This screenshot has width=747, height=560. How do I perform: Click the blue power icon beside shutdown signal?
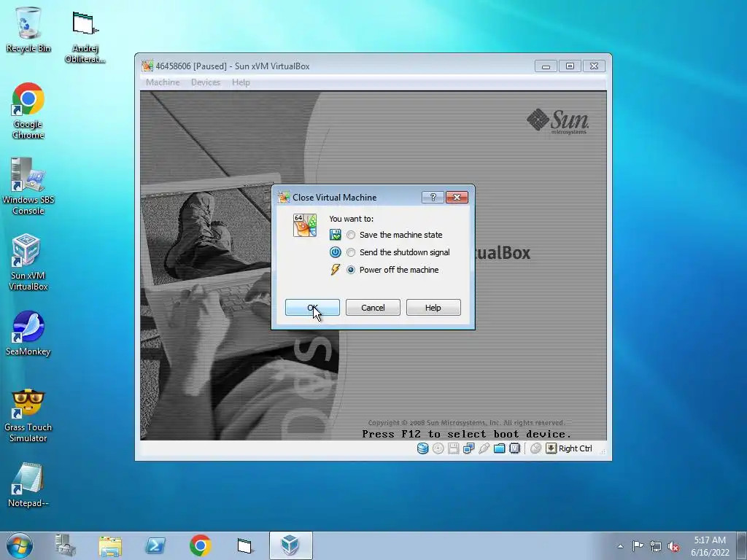(x=336, y=252)
